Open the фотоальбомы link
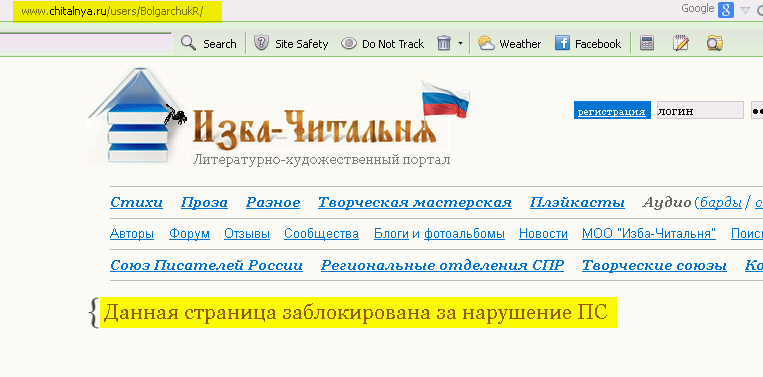 coord(464,234)
